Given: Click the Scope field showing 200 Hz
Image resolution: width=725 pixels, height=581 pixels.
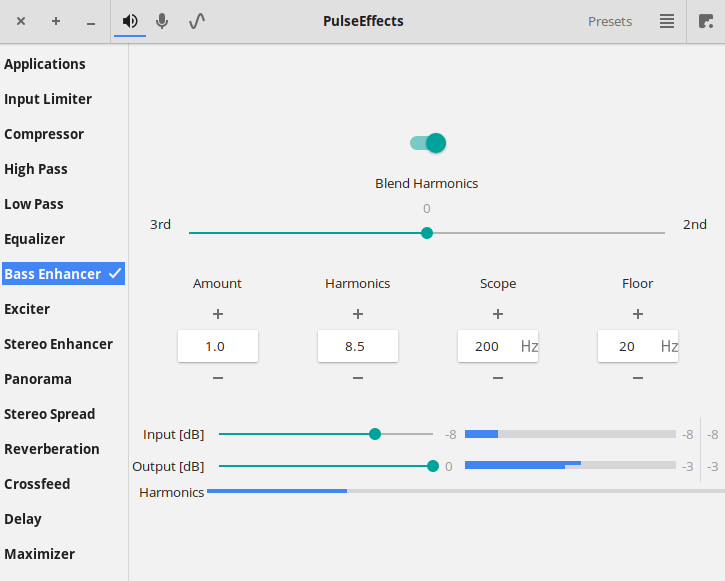Looking at the screenshot, I should point(498,346).
